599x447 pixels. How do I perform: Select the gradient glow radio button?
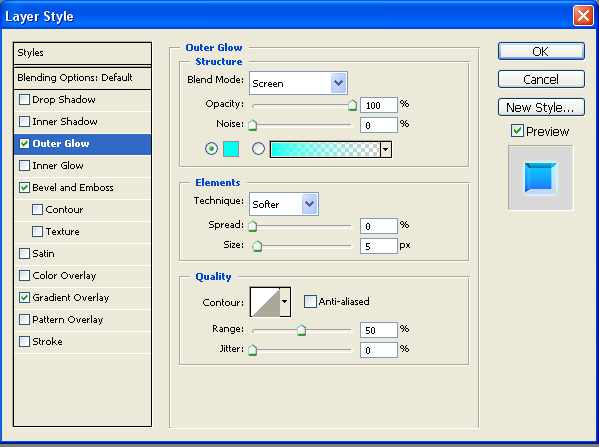[258, 149]
